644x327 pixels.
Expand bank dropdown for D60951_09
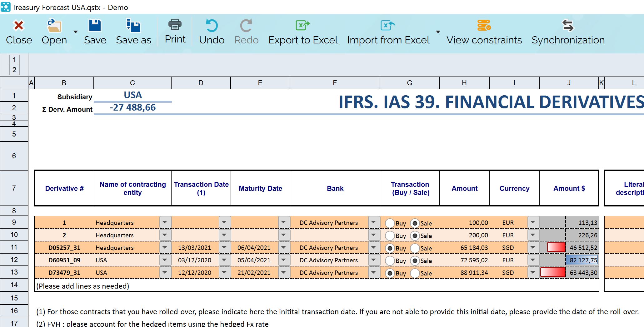(374, 260)
